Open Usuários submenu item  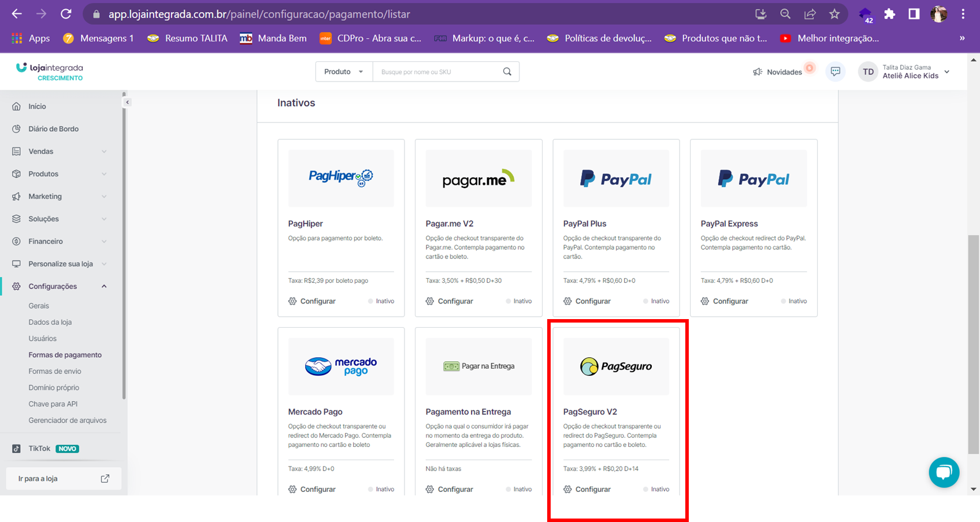[x=43, y=339]
